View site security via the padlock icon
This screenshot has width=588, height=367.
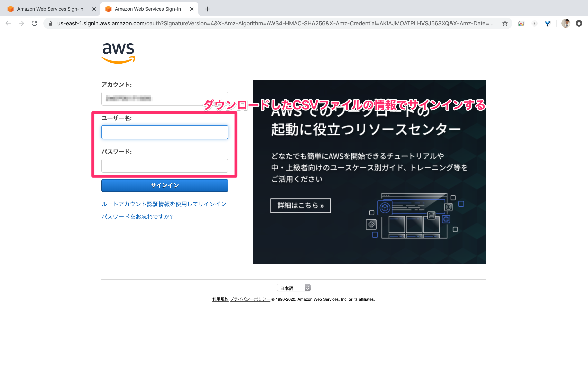[x=50, y=23]
